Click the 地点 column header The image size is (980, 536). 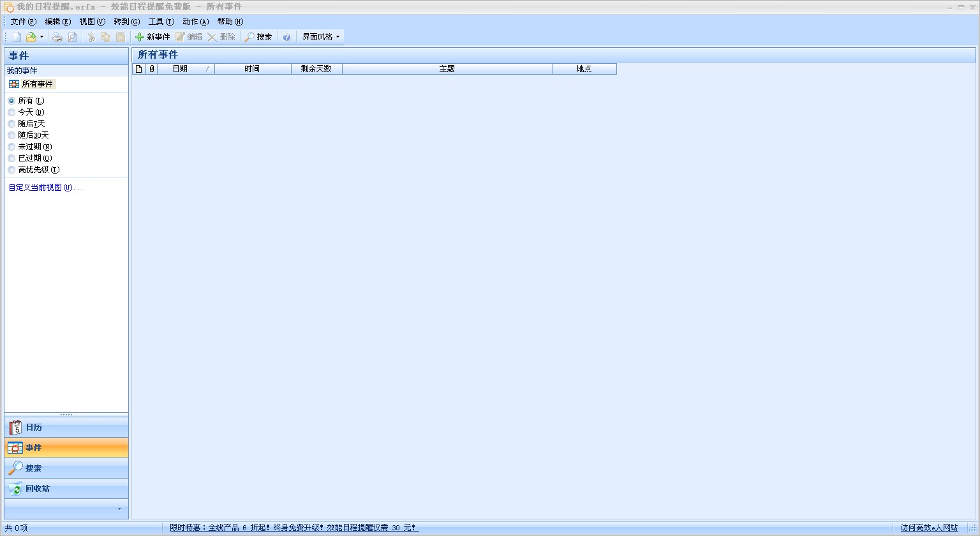point(584,69)
